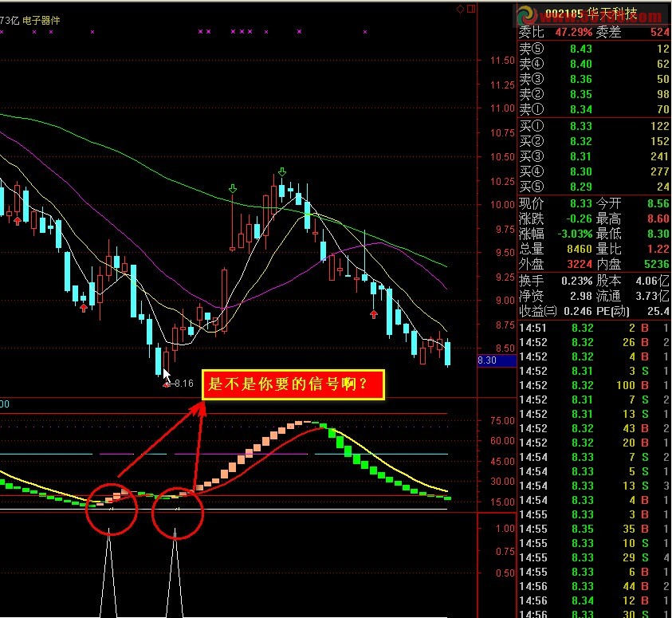Select the 卖③ 8.36 order row
This screenshot has width=672, height=618.
(594, 79)
